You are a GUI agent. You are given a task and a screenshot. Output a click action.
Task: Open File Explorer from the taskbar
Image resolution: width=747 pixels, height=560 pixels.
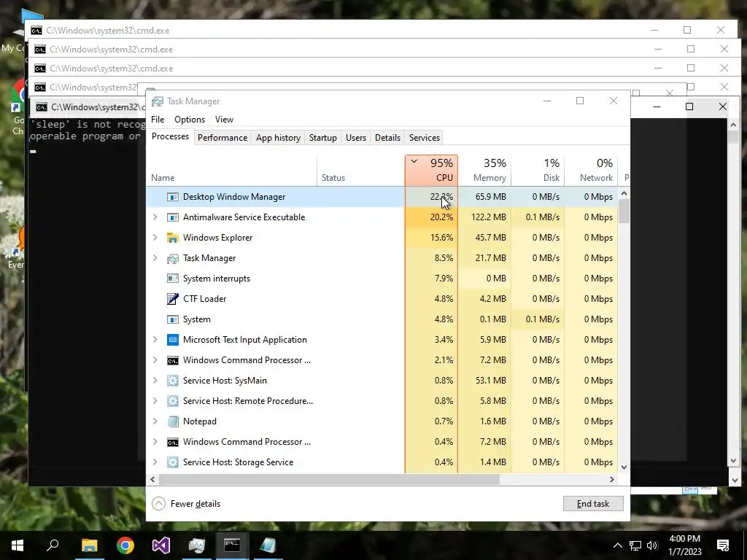pyautogui.click(x=89, y=545)
